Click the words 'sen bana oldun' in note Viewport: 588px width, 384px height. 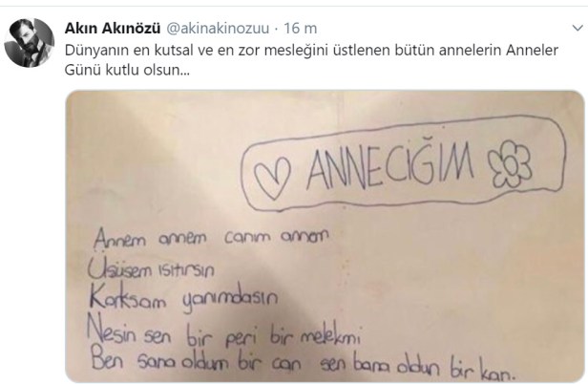[x=380, y=366]
